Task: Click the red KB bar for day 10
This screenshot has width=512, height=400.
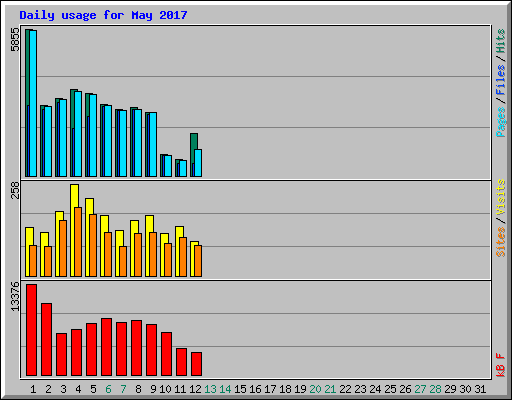Action: click(x=166, y=354)
